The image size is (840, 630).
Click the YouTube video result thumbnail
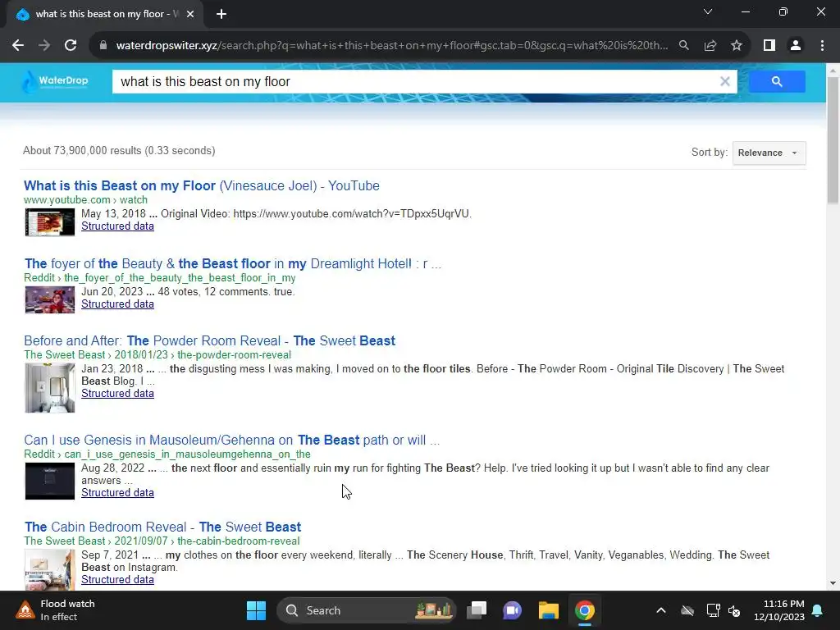(50, 221)
